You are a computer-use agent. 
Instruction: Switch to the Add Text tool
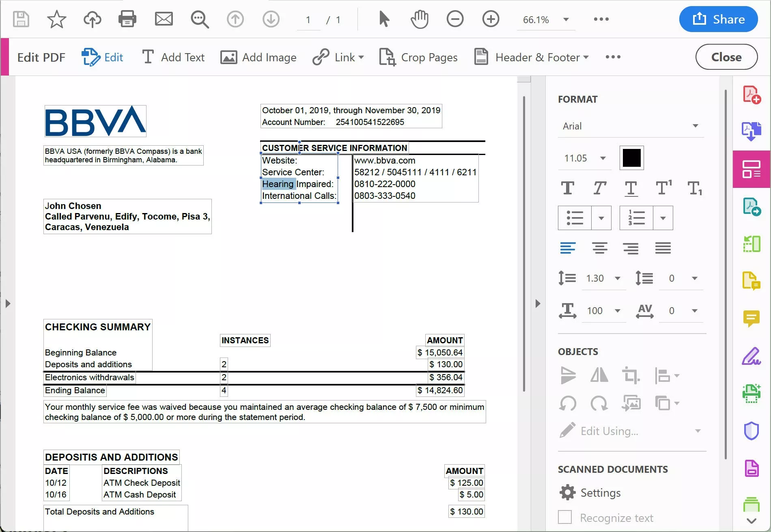(x=173, y=57)
